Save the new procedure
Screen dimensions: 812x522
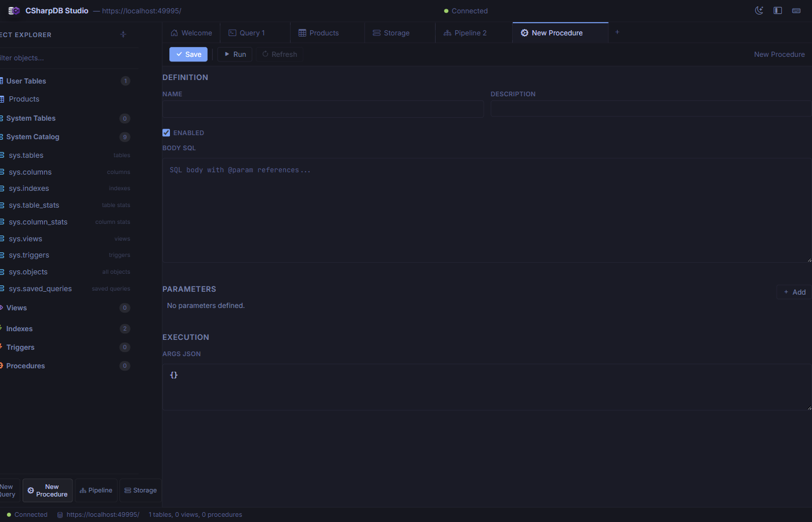[188, 54]
